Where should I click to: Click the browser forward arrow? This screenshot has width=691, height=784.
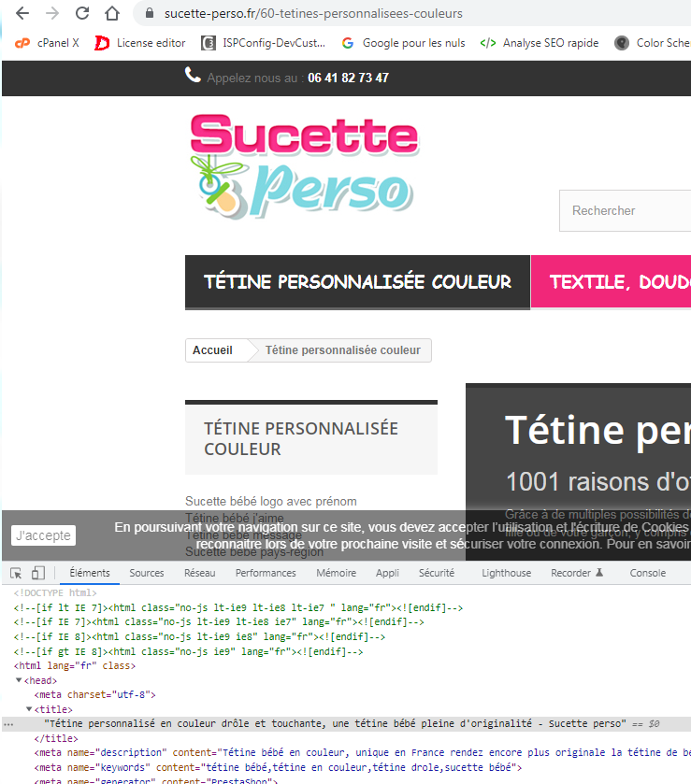pos(52,13)
